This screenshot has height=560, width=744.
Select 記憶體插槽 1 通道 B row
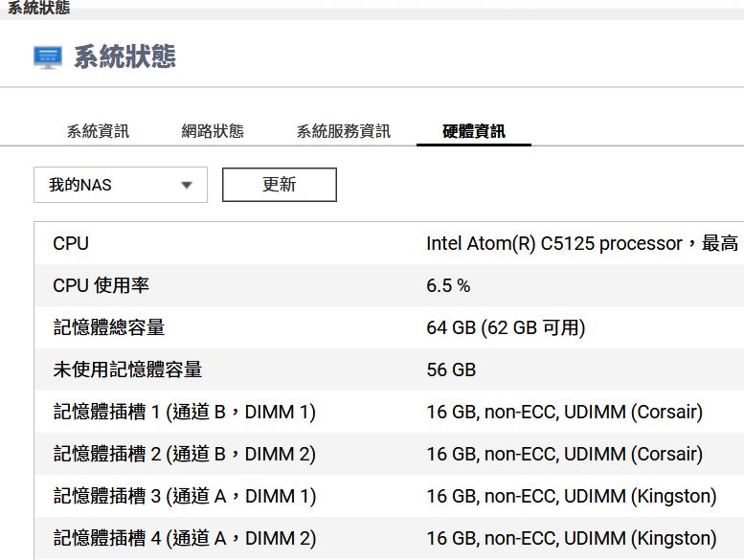(x=389, y=412)
